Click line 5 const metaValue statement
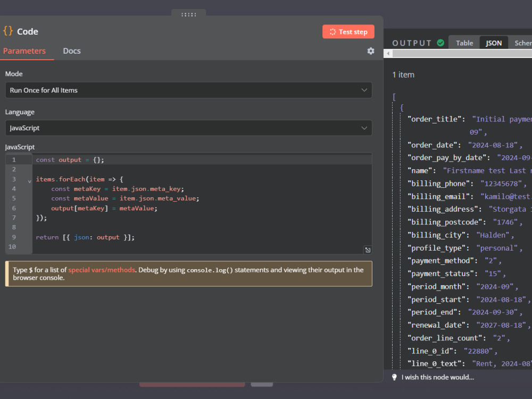This screenshot has height=399, width=532. point(125,198)
